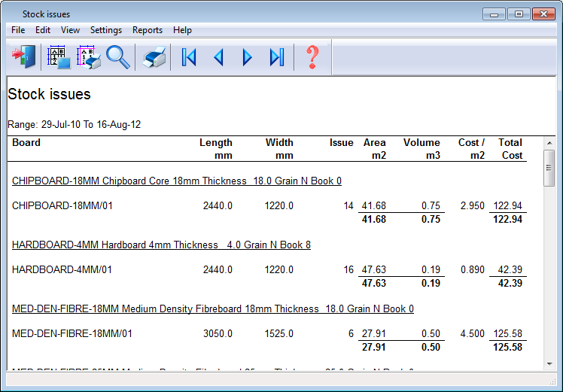Click the MED-DEN-FIBRE-18MM Medium Density Fibreboard heading
This screenshot has width=563, height=392.
pyautogui.click(x=212, y=308)
